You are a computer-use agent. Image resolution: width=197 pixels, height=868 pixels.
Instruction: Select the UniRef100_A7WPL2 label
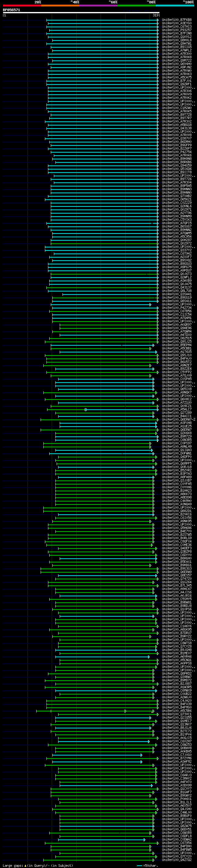click(x=177, y=50)
